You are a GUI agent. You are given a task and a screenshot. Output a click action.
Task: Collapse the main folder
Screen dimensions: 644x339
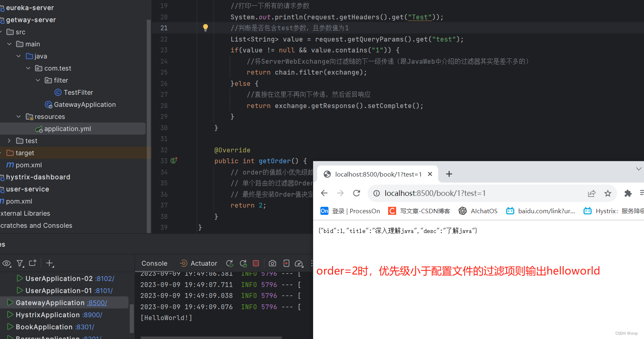pyautogui.click(x=9, y=44)
